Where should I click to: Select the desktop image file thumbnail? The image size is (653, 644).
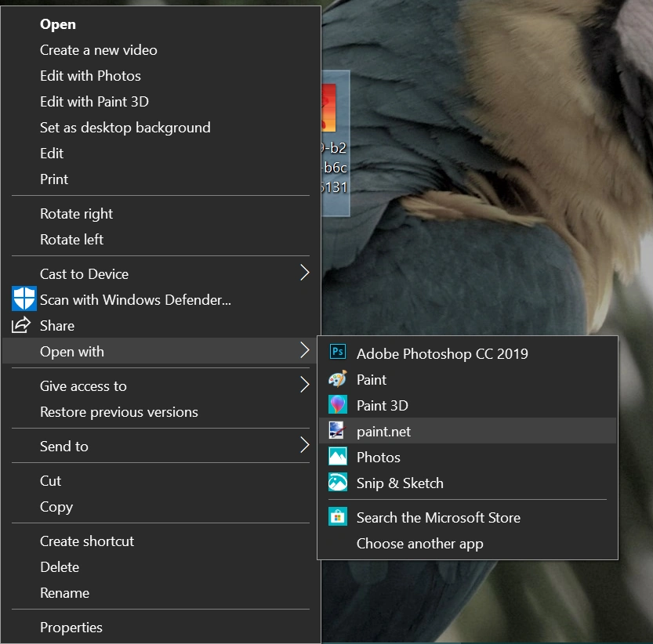coord(328,108)
